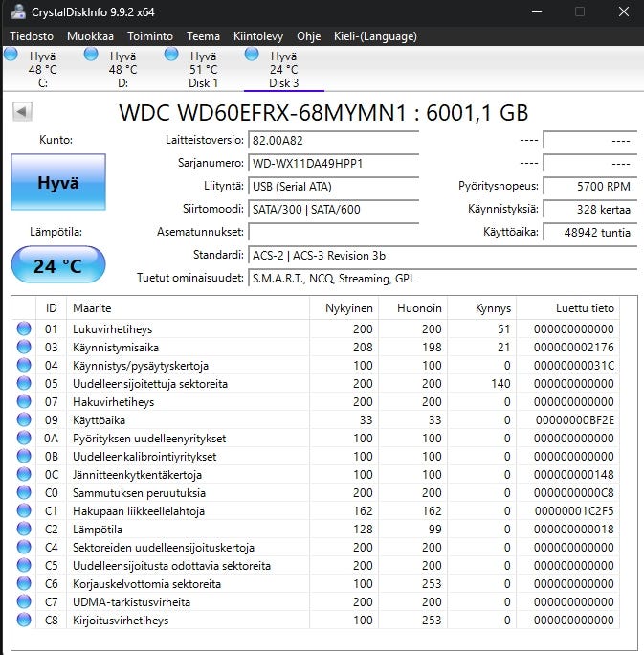
Task: Click the Hyvä health status button
Action: pos(58,182)
